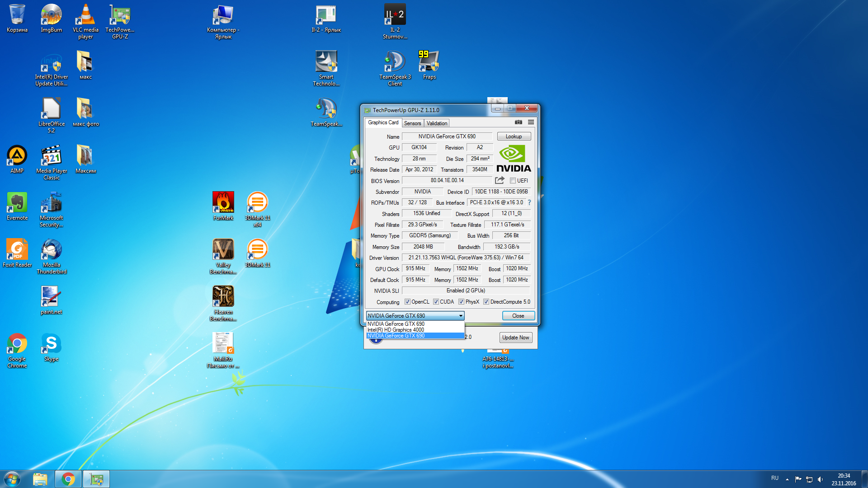Open the Fraps desktop shortcut
868x488 pixels.
[429, 62]
